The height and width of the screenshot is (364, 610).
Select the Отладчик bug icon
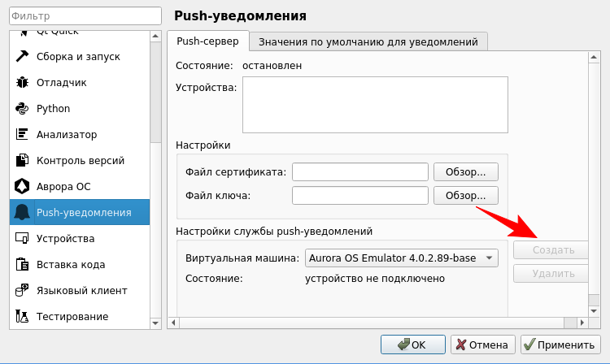click(x=22, y=82)
